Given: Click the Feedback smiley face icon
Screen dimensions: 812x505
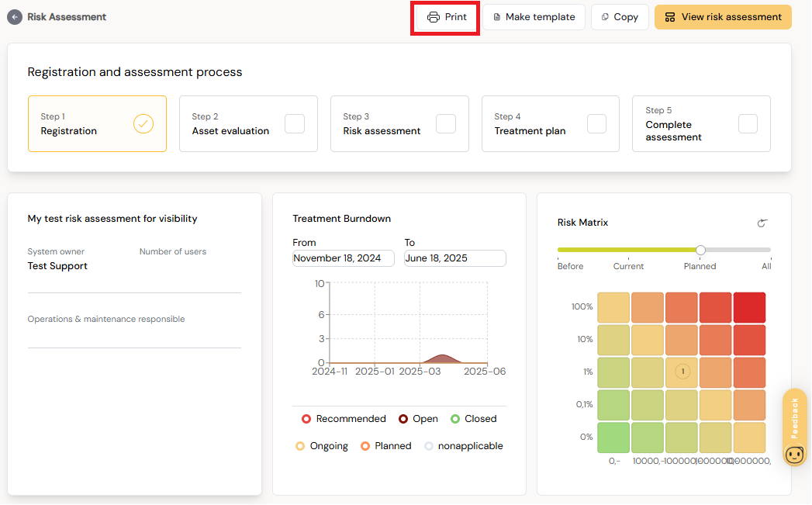Looking at the screenshot, I should [795, 455].
